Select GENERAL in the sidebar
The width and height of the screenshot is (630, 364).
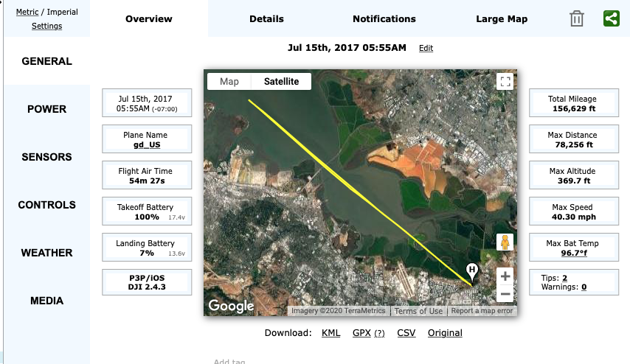click(46, 61)
